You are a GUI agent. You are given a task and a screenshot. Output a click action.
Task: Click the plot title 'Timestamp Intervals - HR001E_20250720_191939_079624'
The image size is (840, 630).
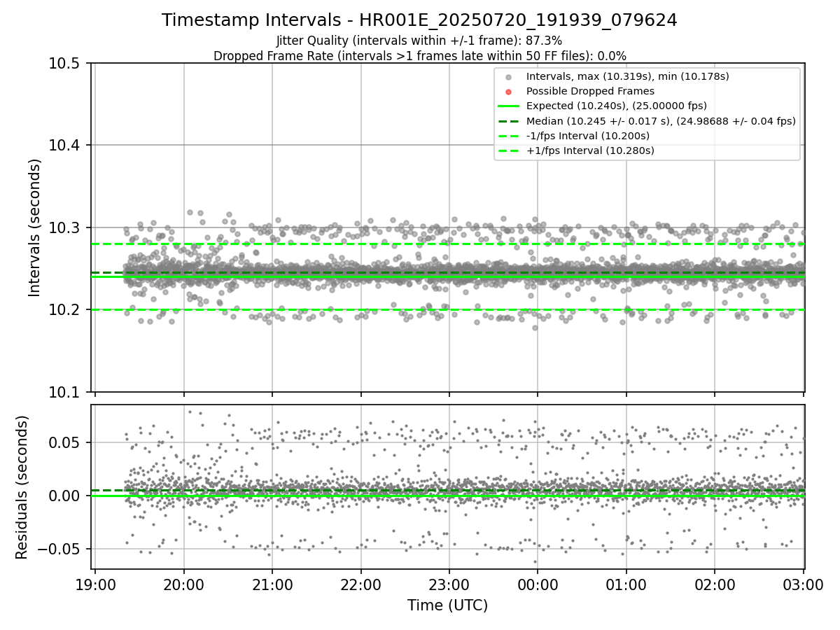(x=419, y=20)
